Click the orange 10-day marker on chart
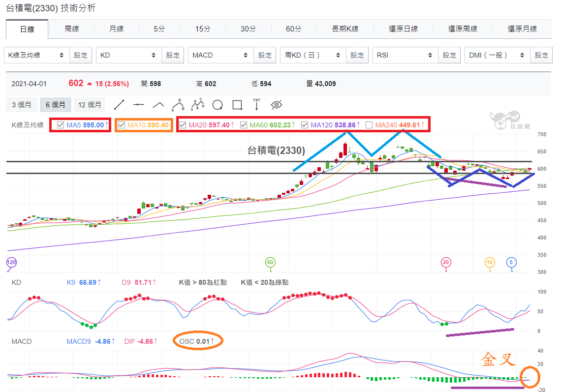The width and height of the screenshot is (561, 392). pyautogui.click(x=490, y=262)
